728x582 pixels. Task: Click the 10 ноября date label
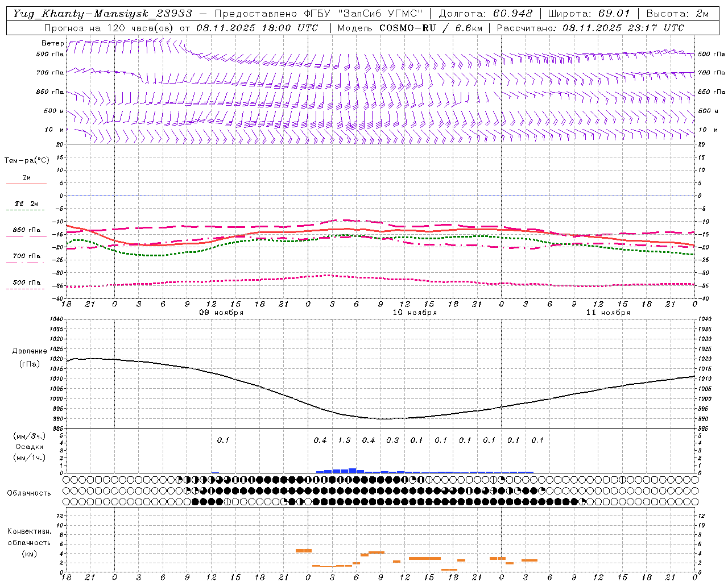tap(415, 313)
